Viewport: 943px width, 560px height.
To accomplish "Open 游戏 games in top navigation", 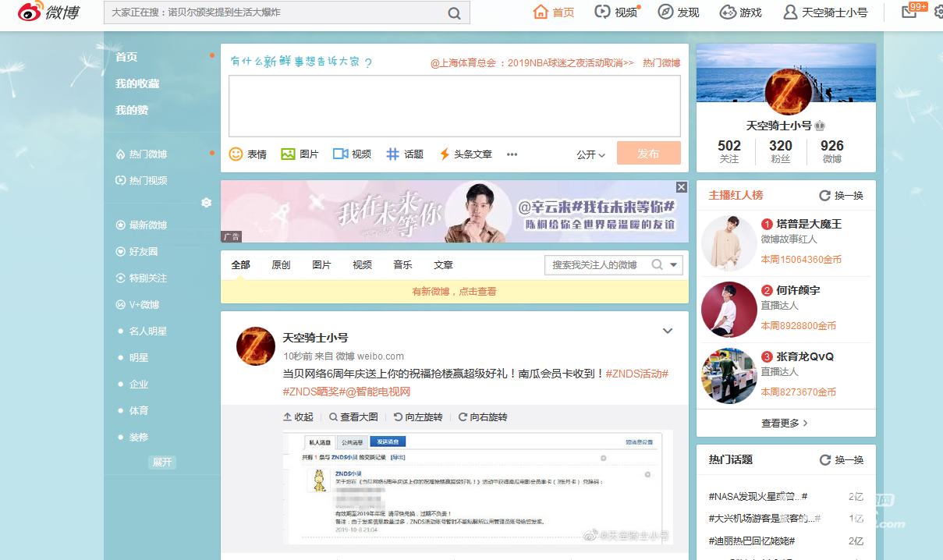I will coord(740,12).
